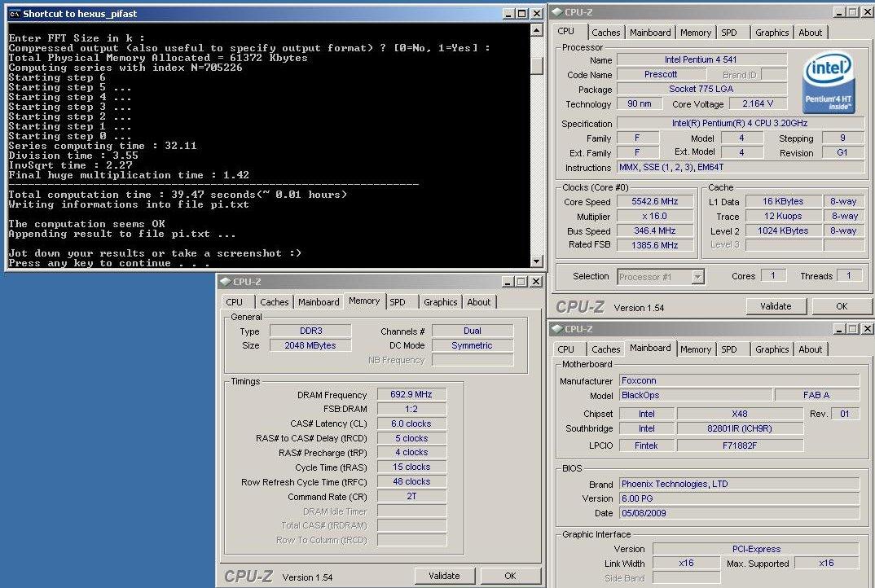Image resolution: width=875 pixels, height=588 pixels.
Task: Click Validate in the CPU-Z memory window
Action: [x=444, y=576]
